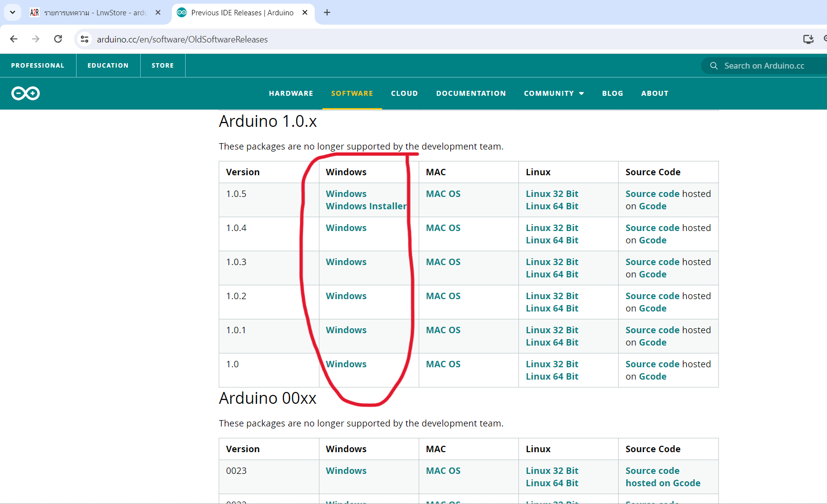
Task: Close the LnwStore tab
Action: [158, 12]
